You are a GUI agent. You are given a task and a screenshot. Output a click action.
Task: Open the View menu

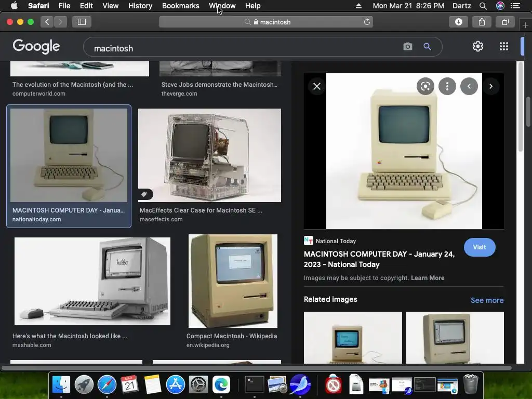tap(110, 6)
